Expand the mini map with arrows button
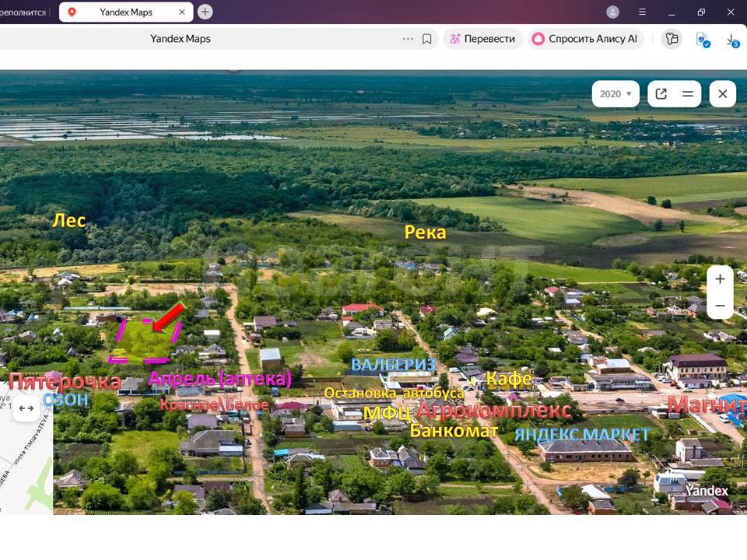 coord(26,408)
